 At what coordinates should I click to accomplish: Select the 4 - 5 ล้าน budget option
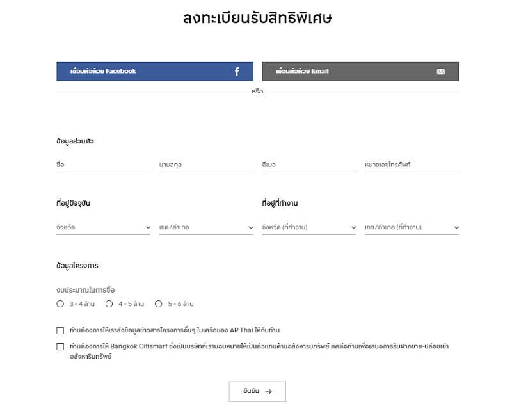point(109,304)
